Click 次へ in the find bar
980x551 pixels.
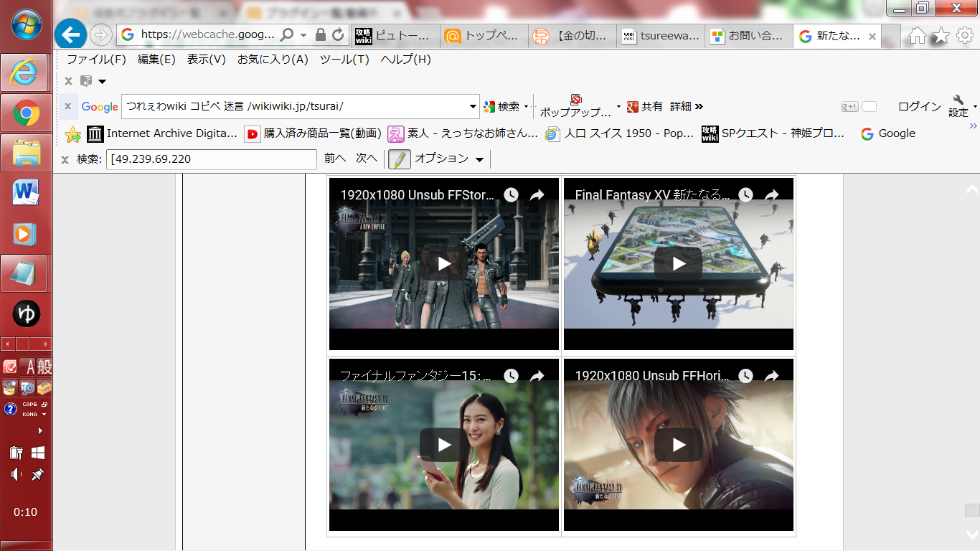pyautogui.click(x=367, y=159)
